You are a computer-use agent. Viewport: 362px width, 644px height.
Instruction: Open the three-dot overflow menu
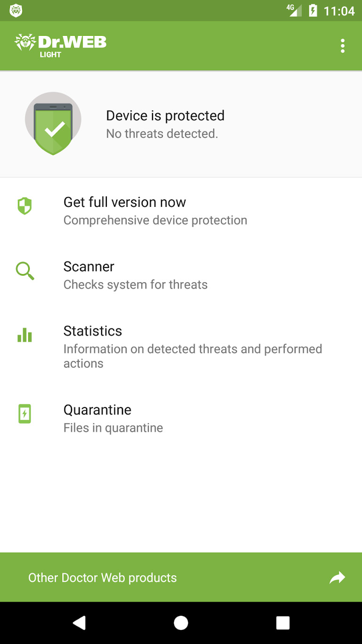[342, 46]
